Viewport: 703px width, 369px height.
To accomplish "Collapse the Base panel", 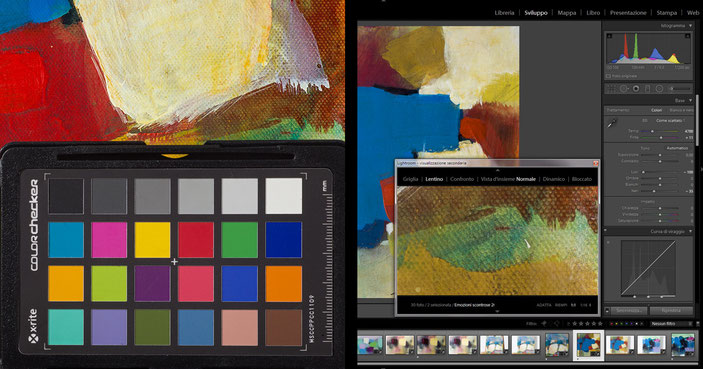I will point(690,100).
